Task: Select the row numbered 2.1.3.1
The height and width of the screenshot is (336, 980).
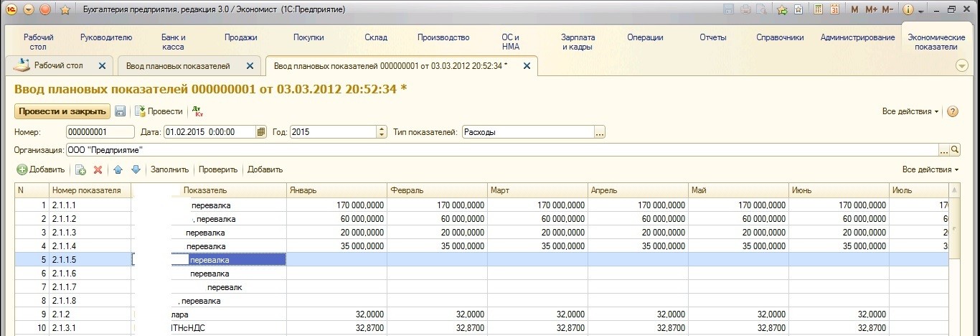Action: point(481,327)
